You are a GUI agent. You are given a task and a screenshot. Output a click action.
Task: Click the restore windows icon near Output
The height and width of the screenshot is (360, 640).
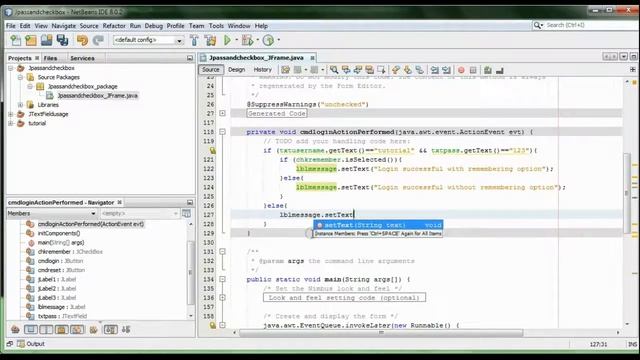coord(10,344)
